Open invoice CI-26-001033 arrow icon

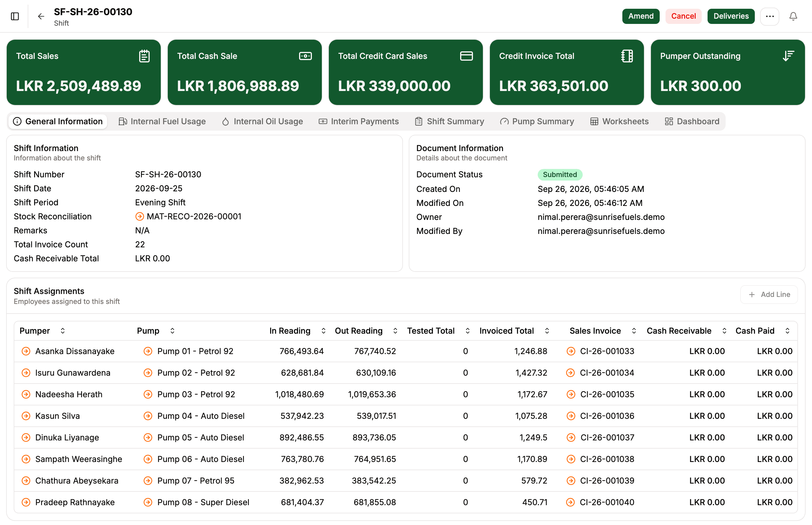(x=570, y=351)
